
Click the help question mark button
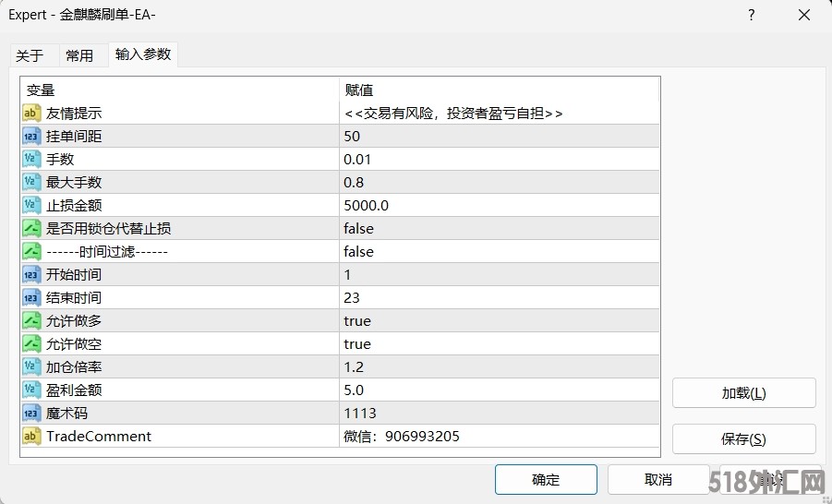751,15
